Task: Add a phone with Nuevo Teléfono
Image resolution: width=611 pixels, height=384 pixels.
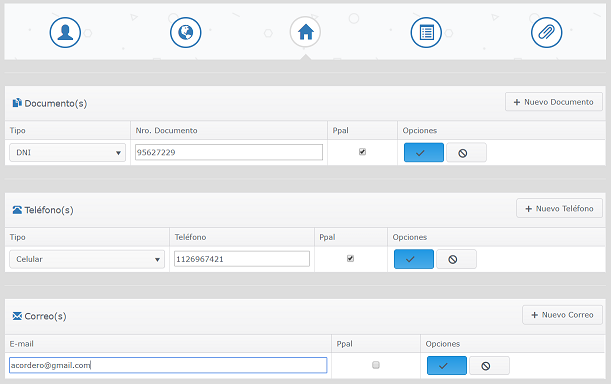Action: pos(559,209)
